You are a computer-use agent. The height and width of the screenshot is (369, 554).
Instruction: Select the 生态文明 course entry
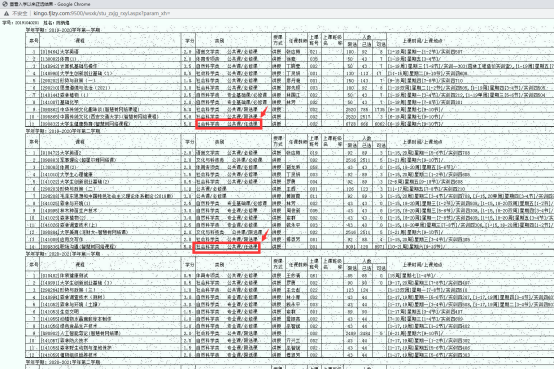60,311
